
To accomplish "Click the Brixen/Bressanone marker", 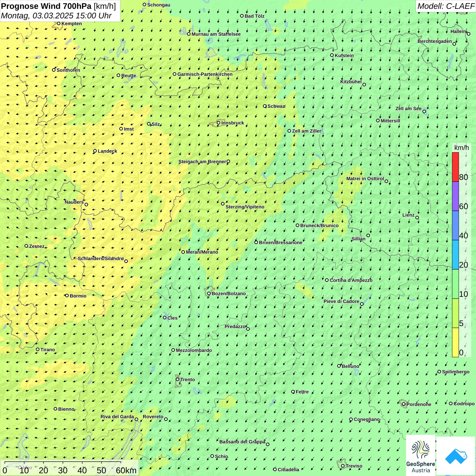I will pos(256,242).
